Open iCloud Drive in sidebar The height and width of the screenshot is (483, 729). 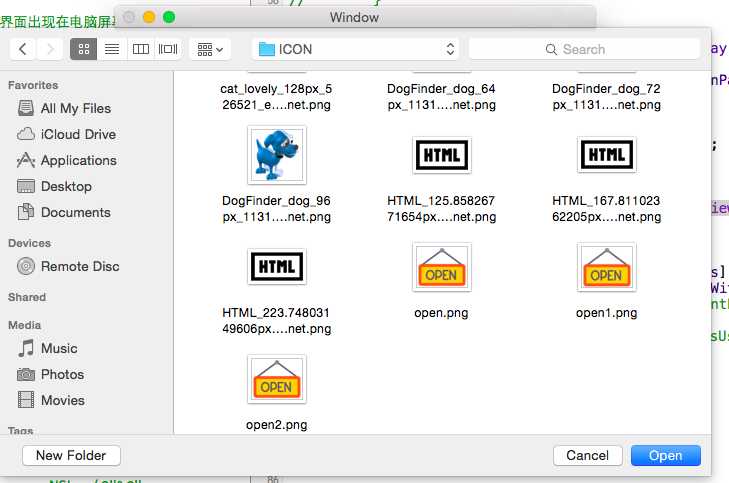tap(66, 134)
